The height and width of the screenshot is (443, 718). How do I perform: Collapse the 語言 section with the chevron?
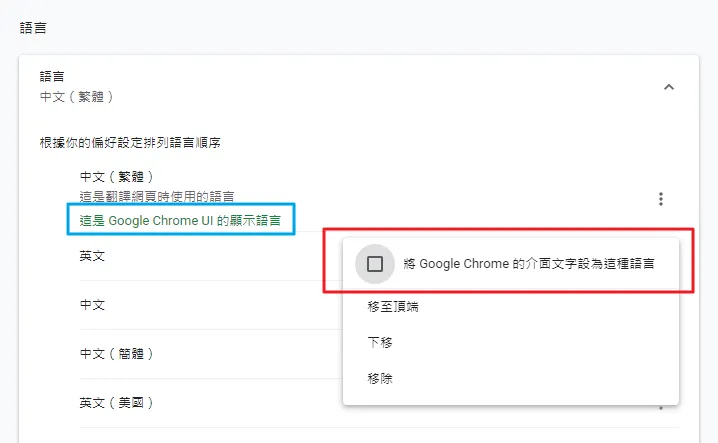(669, 87)
